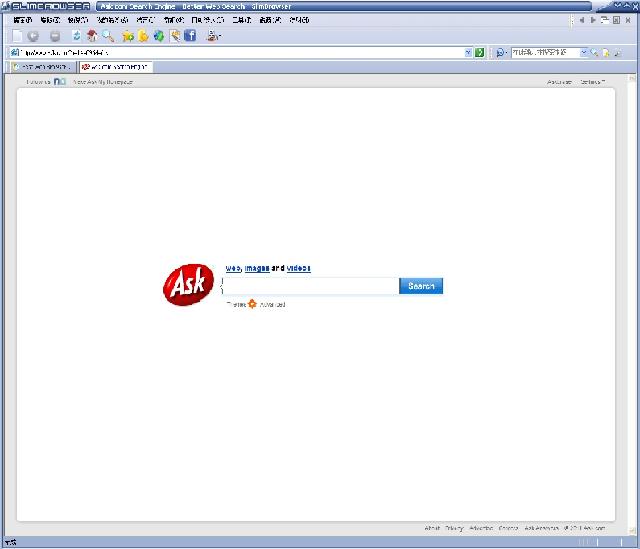Open the first menu in menu bar
The width and height of the screenshot is (640, 549).
[22, 20]
